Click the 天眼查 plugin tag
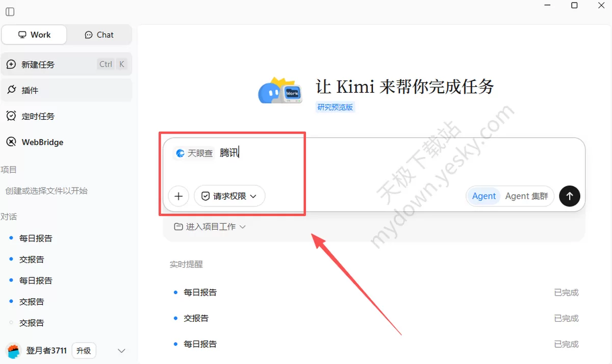612x364 pixels. coord(194,153)
